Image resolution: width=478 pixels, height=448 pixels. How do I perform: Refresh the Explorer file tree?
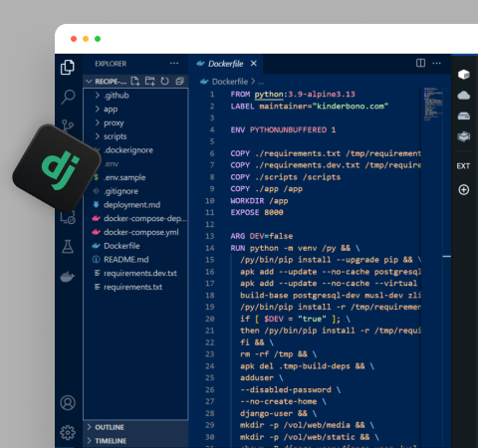click(165, 81)
